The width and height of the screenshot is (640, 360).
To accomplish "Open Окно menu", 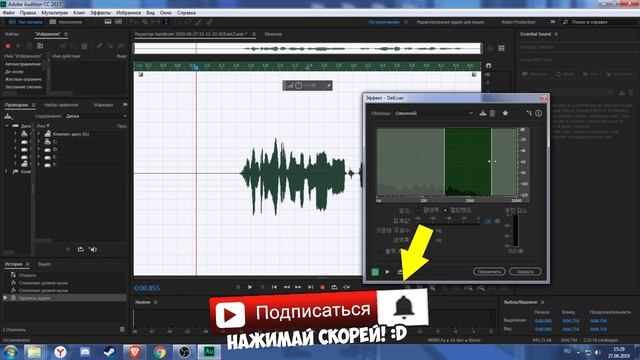I will [166, 13].
